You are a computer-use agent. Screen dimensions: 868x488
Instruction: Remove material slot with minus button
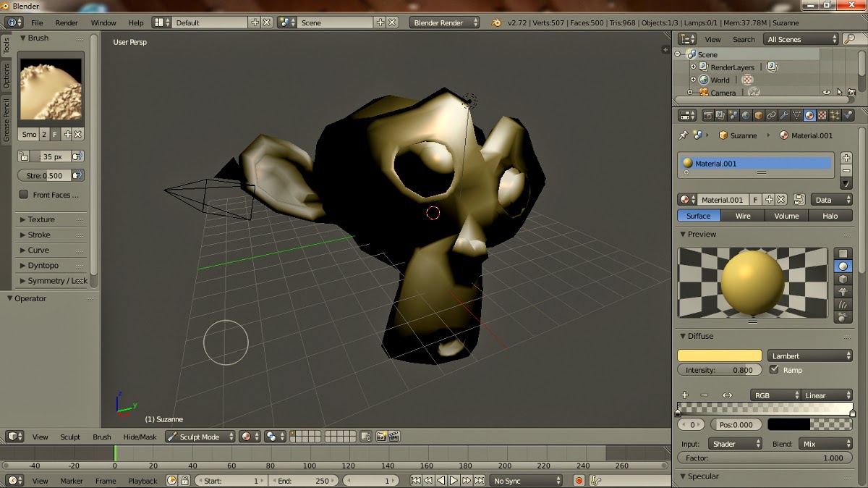point(846,171)
